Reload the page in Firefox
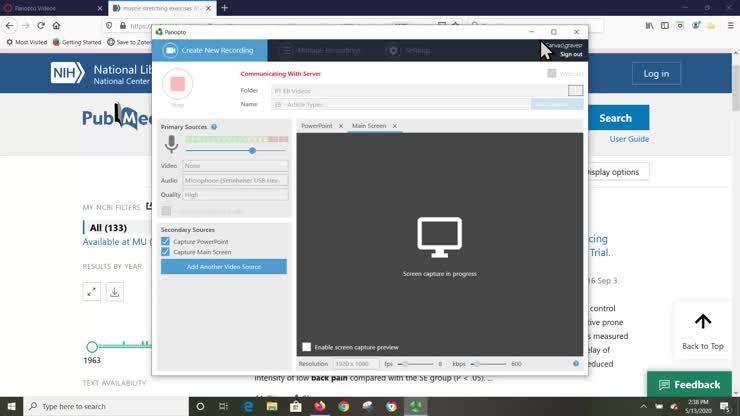 pyautogui.click(x=41, y=26)
